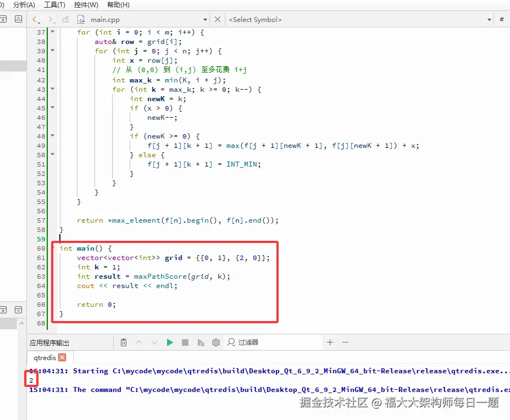Screen dimensions: 510x420
Task: Open the 分析(A) menu
Action: (24, 5)
